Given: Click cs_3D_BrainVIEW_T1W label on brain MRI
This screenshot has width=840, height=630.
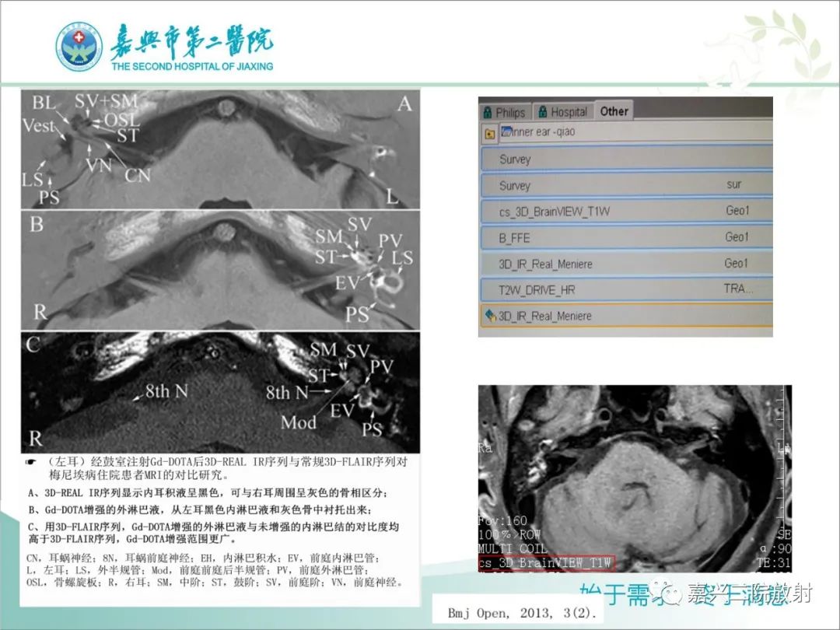Looking at the screenshot, I should (545, 563).
